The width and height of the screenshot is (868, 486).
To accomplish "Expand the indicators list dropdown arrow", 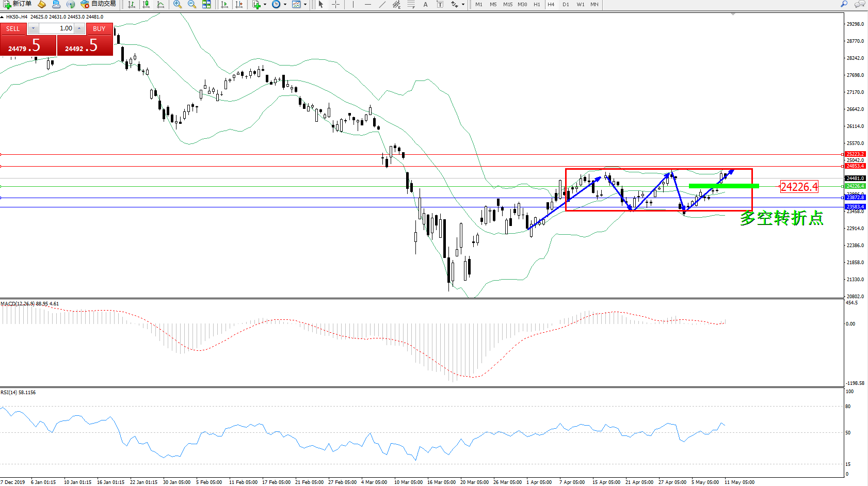I will 265,5.
